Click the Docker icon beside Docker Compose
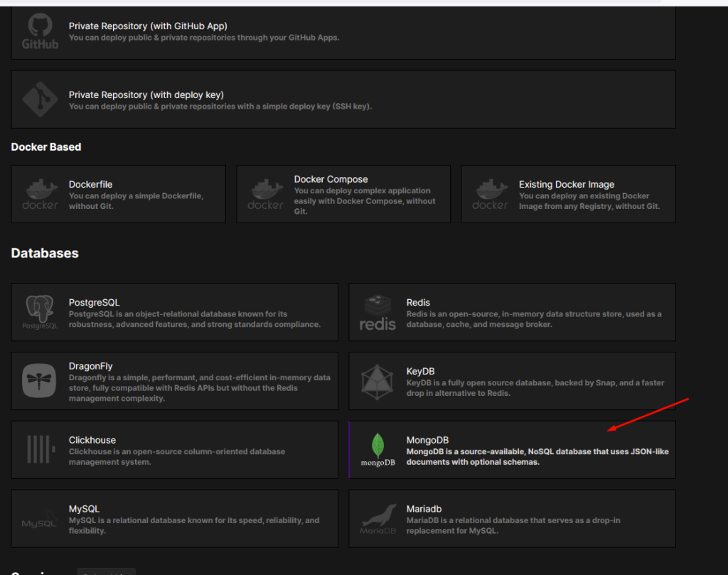 (265, 195)
